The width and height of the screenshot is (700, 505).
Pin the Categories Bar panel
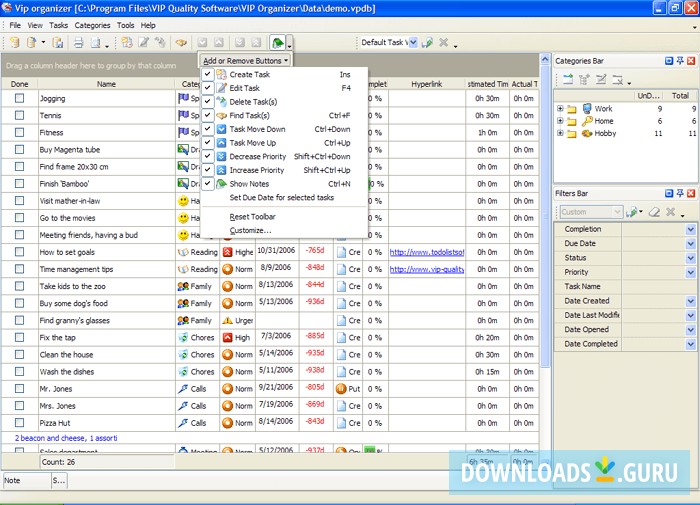point(680,61)
